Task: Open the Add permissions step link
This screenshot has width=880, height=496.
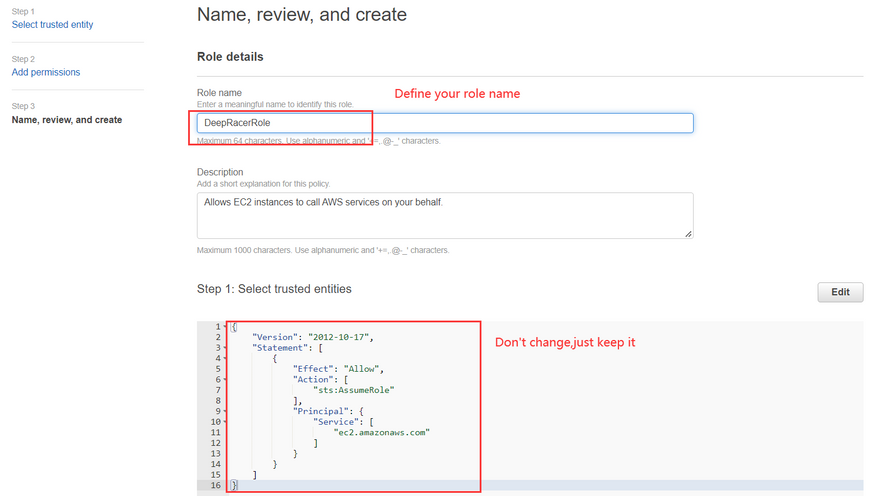Action: pyautogui.click(x=46, y=72)
